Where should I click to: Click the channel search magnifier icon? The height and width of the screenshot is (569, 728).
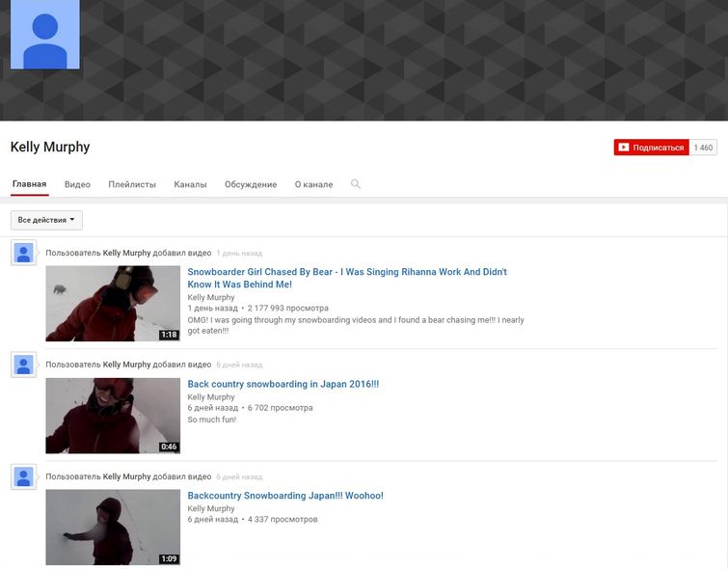pyautogui.click(x=356, y=184)
